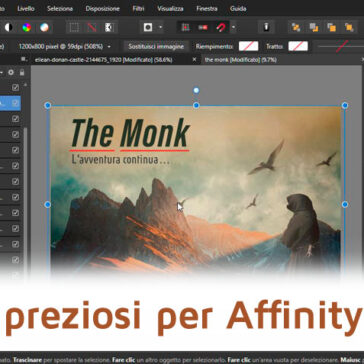The height and width of the screenshot is (364, 364).
Task: Select the 'The Monk' title text
Action: click(x=130, y=132)
